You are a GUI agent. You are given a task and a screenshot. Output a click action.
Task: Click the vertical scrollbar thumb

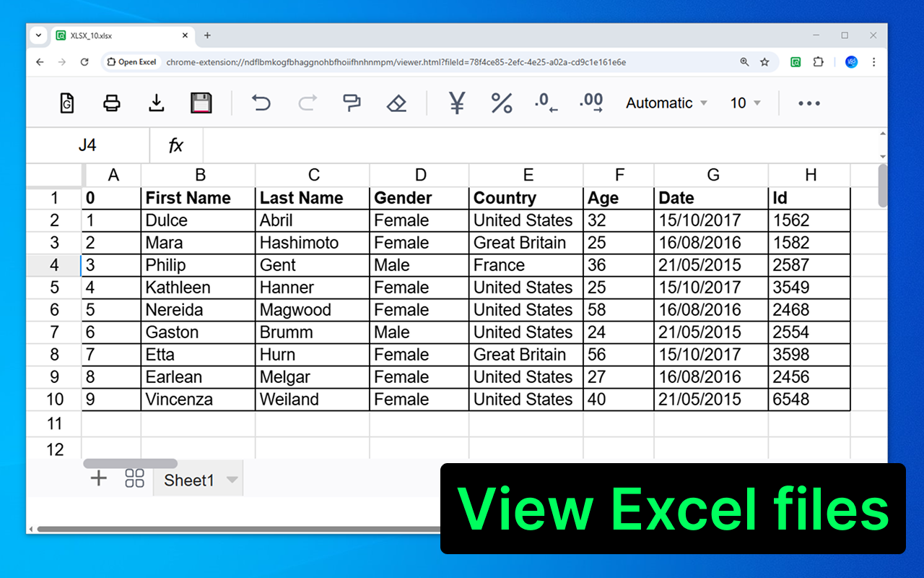pyautogui.click(x=882, y=186)
